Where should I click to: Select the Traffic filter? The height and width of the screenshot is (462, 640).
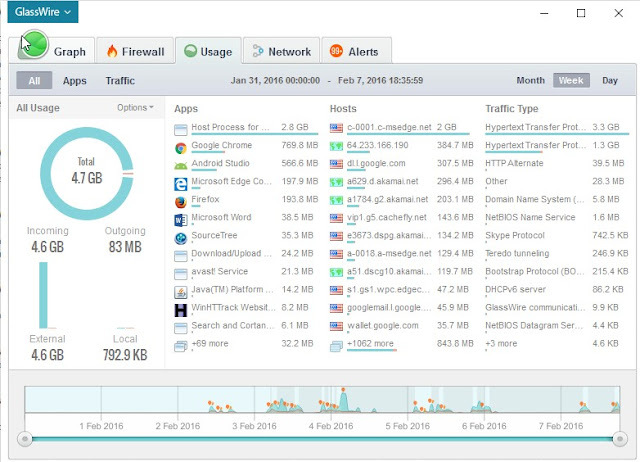pyautogui.click(x=120, y=80)
